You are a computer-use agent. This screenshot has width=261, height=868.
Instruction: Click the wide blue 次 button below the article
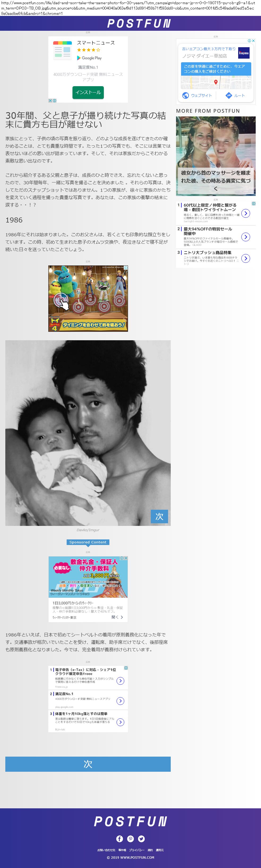pos(88,764)
